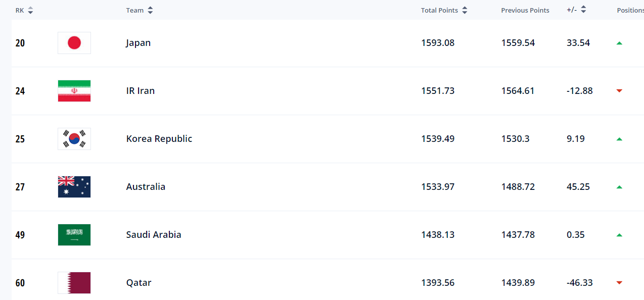This screenshot has width=644, height=300.
Task: Open the Australia team link
Action: pyautogui.click(x=146, y=187)
